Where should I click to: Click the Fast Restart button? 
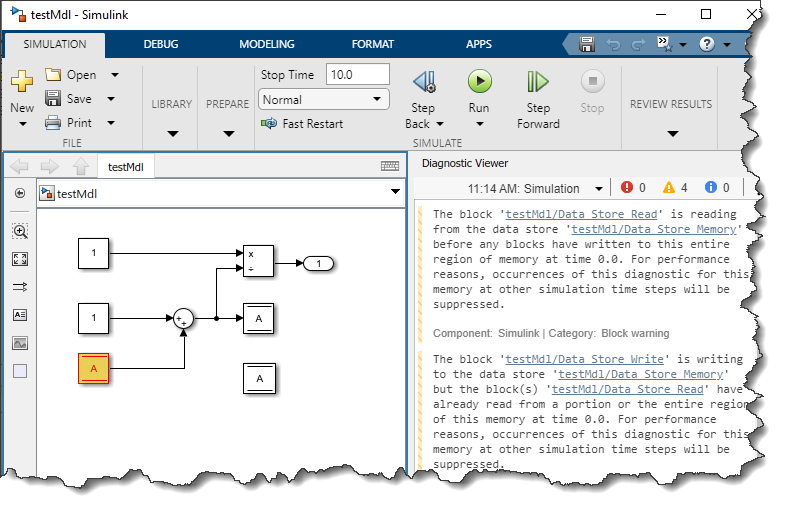pyautogui.click(x=301, y=124)
